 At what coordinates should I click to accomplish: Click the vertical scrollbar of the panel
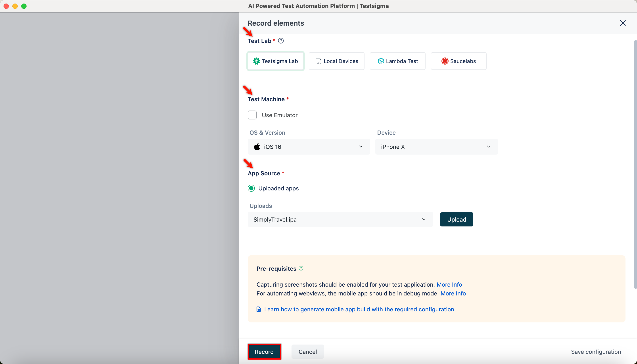click(635, 164)
